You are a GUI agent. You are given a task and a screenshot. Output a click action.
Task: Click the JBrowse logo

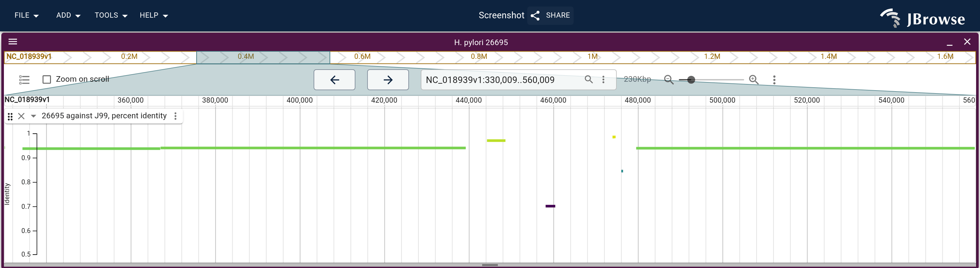pyautogui.click(x=923, y=18)
